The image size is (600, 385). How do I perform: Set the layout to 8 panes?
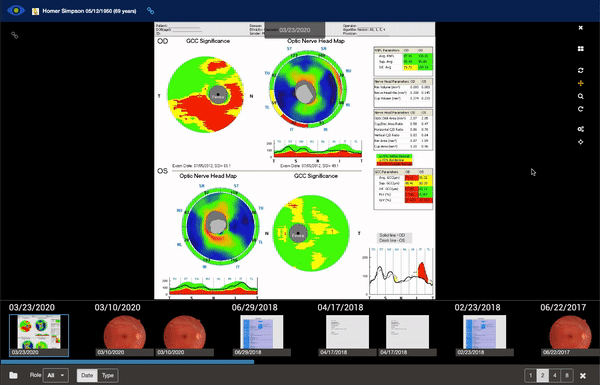pos(567,375)
